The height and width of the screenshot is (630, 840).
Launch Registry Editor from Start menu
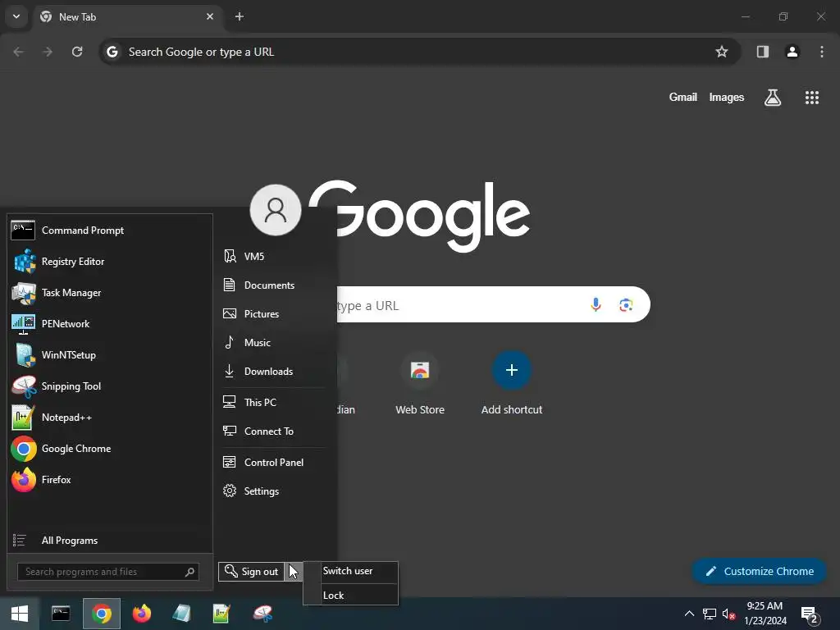pyautogui.click(x=110, y=262)
